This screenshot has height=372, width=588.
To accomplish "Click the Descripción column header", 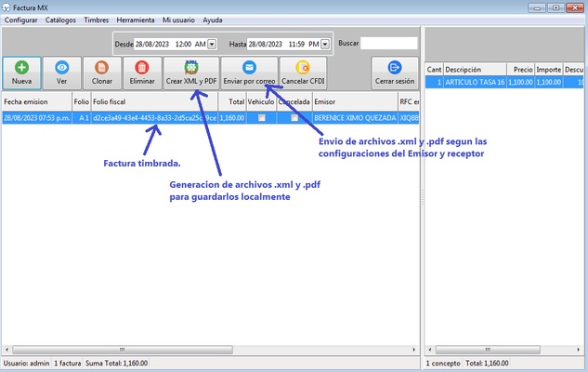I will point(475,70).
